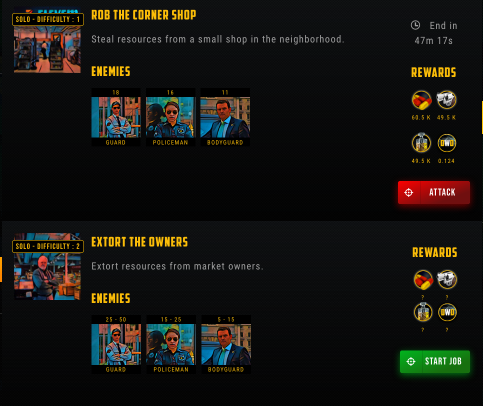The width and height of the screenshot is (483, 406).
Task: Select cash reward icon under Extort the Owners
Action: tap(447, 279)
